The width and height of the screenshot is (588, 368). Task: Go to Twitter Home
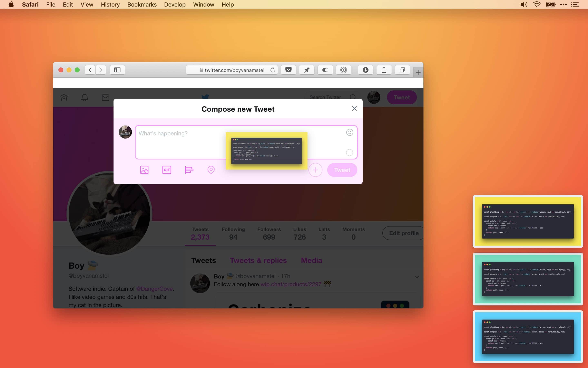point(64,98)
